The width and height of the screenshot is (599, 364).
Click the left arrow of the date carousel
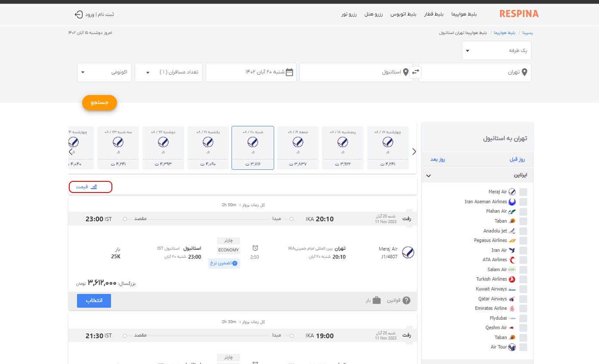71,151
